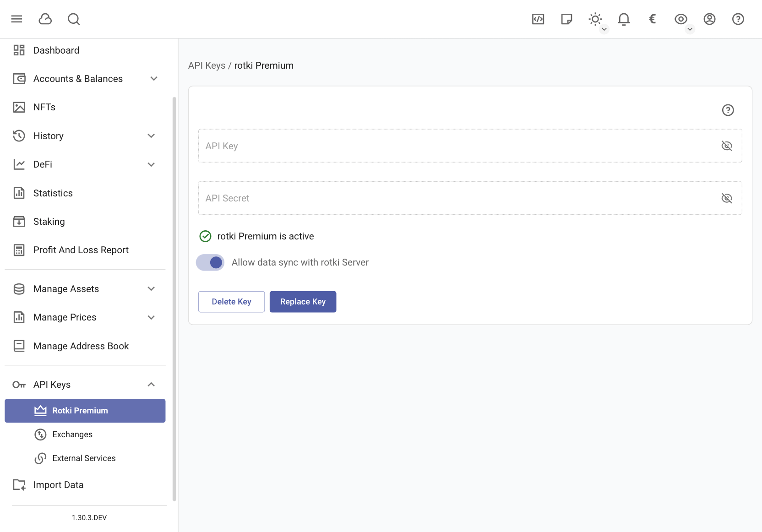Click into the API Key field

point(470,146)
